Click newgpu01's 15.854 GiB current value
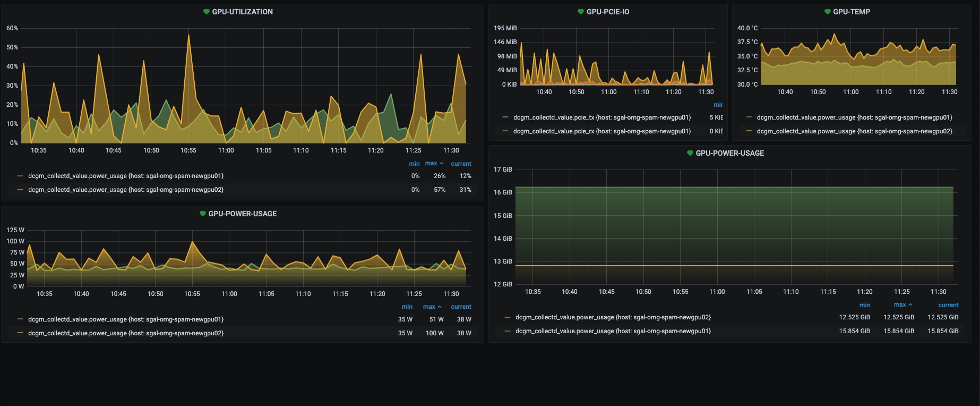The image size is (980, 406). tap(943, 331)
